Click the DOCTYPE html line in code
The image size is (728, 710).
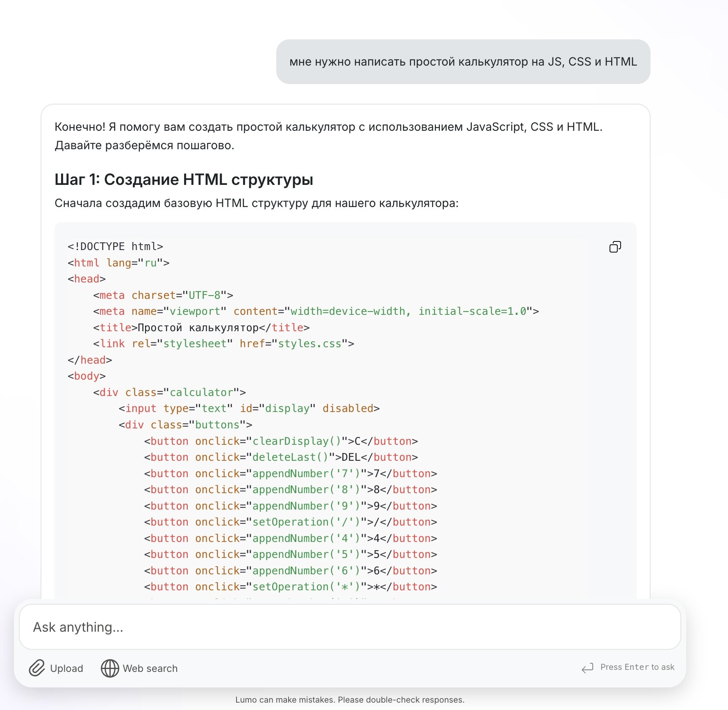[x=115, y=246]
